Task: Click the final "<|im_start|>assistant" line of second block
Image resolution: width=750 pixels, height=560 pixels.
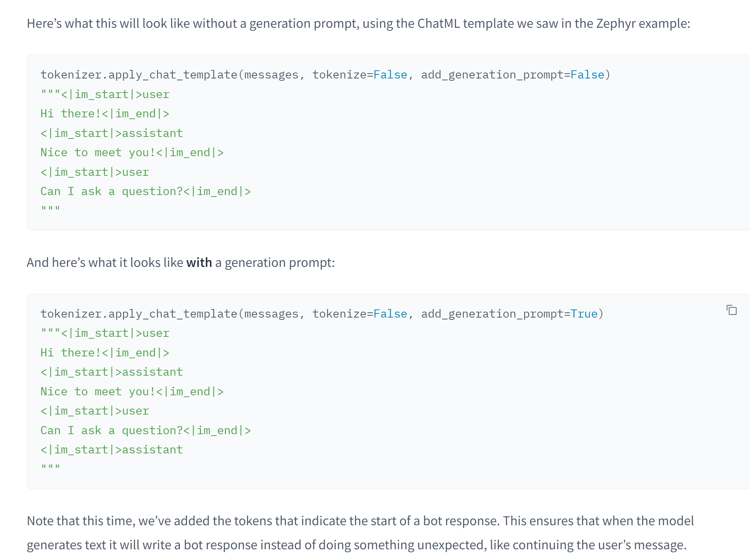Action: pos(112,450)
